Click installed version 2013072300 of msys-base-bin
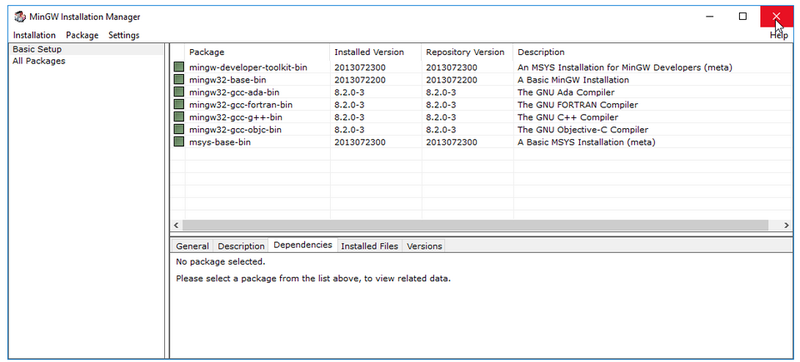The width and height of the screenshot is (800, 362). click(x=360, y=142)
